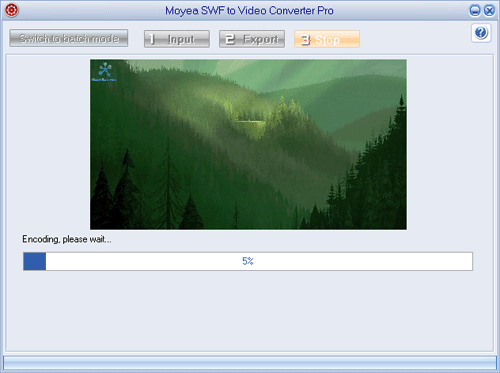Click the blue filled part of progress bar
Image resolution: width=500 pixels, height=373 pixels.
(x=35, y=261)
